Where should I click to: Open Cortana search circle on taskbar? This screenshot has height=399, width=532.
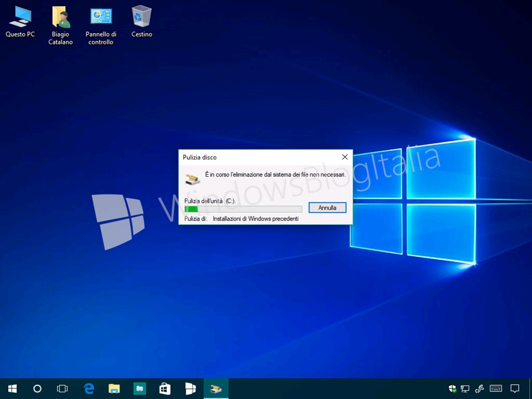click(x=37, y=388)
